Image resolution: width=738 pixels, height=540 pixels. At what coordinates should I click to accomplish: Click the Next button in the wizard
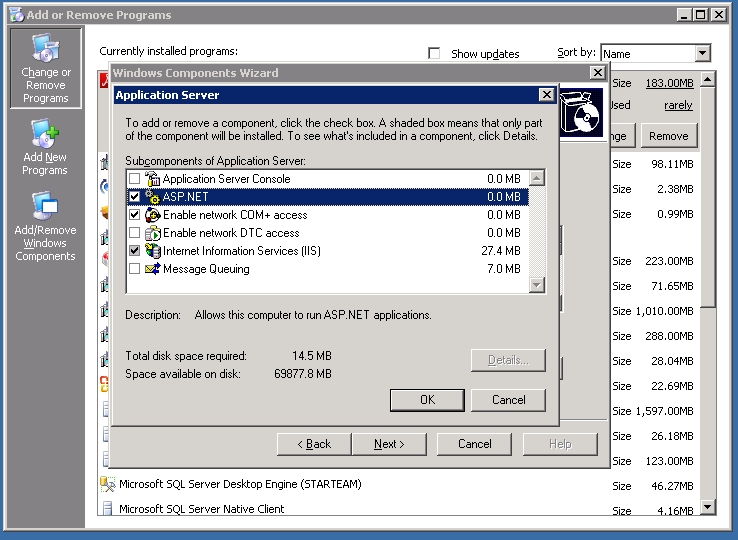[x=389, y=444]
